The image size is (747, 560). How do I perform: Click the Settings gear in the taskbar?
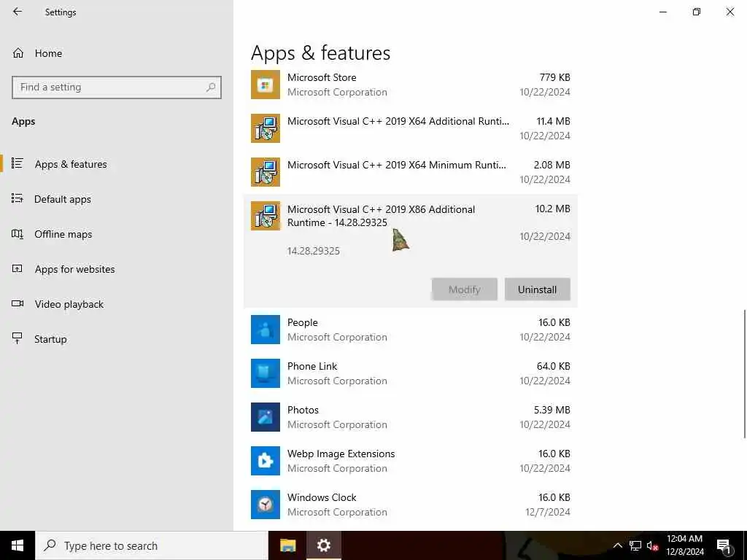(x=323, y=545)
